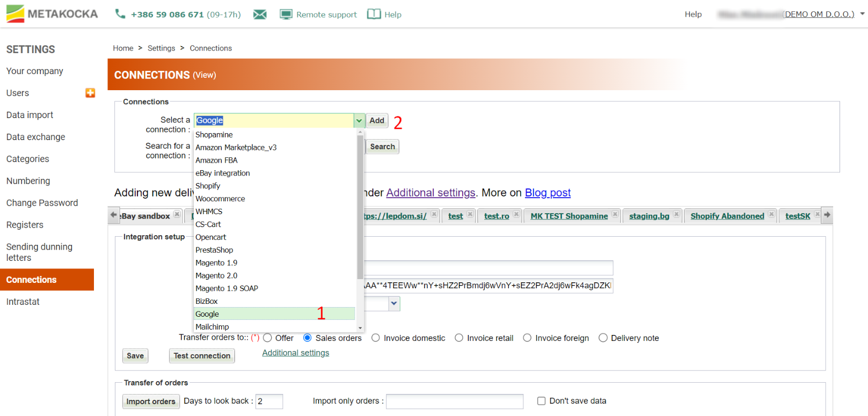Choose Shopamine from the connection list
This screenshot has width=868, height=416.
pos(275,135)
